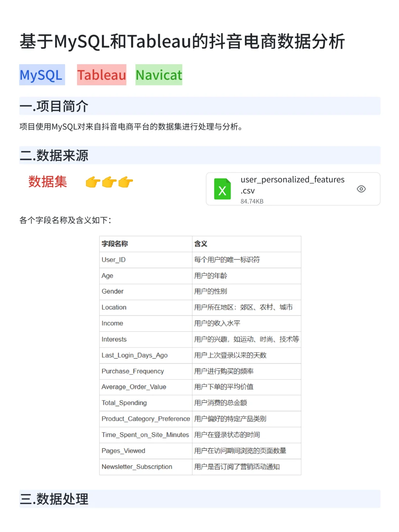Screen dimensions: 399x532
Task: Click the 用户的兴趣 description cell
Action: pos(246,339)
